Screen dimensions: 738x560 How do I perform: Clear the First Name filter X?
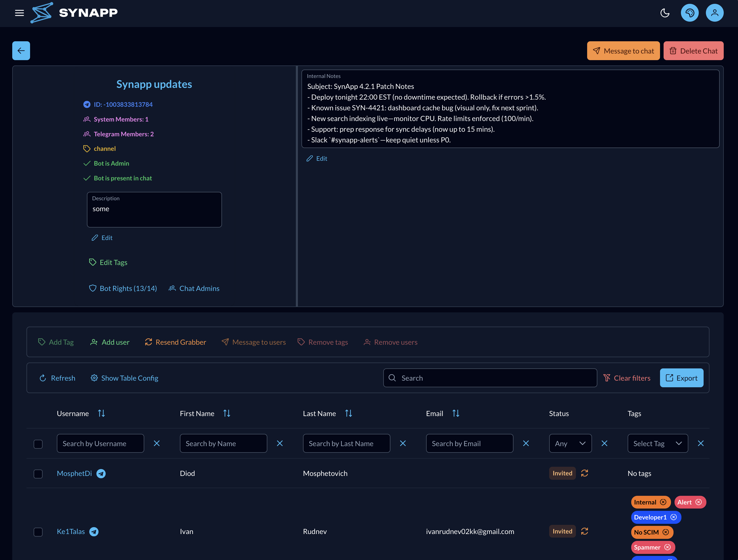(280, 443)
